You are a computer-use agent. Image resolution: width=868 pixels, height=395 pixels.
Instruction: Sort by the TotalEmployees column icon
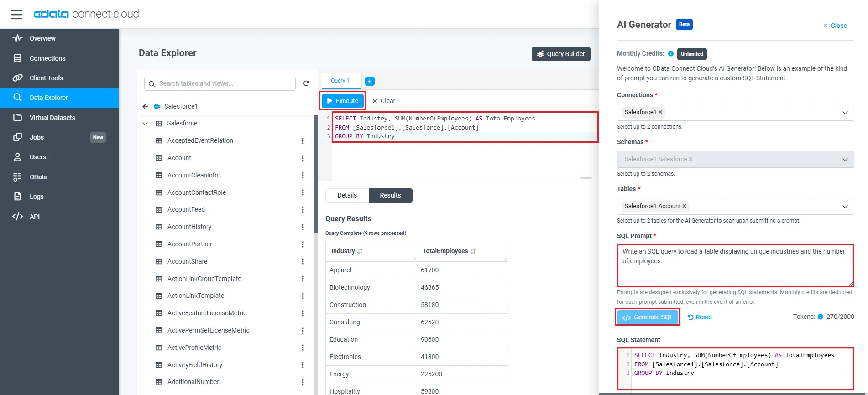click(473, 251)
